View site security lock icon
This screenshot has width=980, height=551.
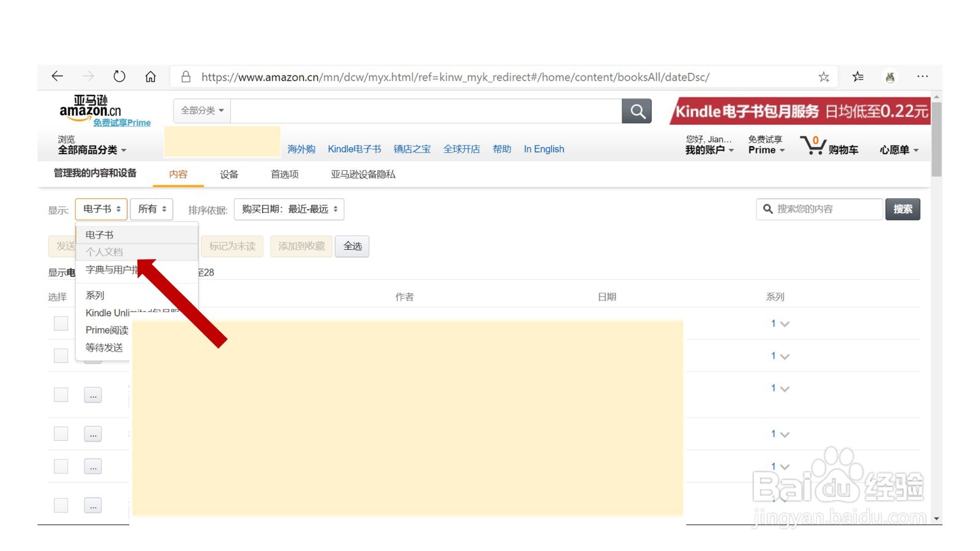coord(186,77)
